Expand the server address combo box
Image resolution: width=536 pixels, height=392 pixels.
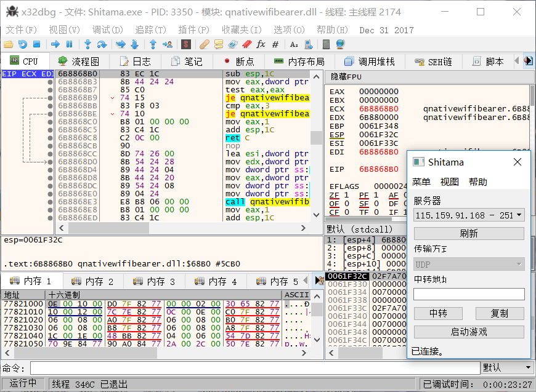point(519,215)
